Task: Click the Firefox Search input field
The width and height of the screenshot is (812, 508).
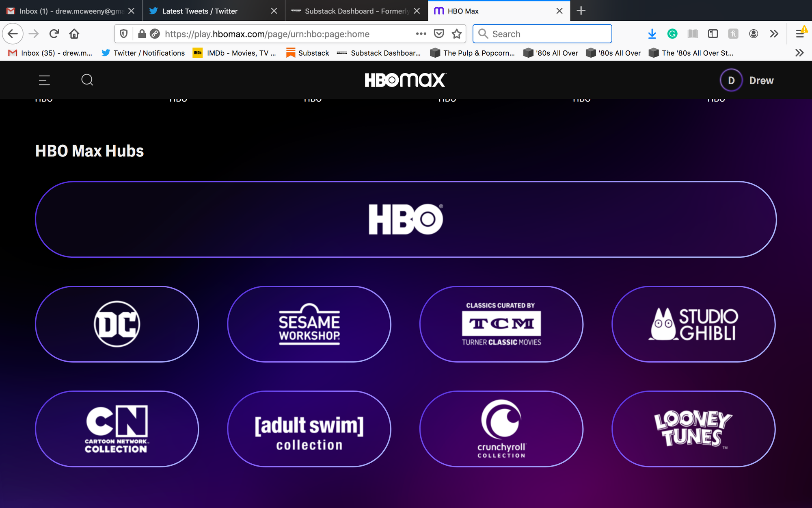Action: point(548,34)
